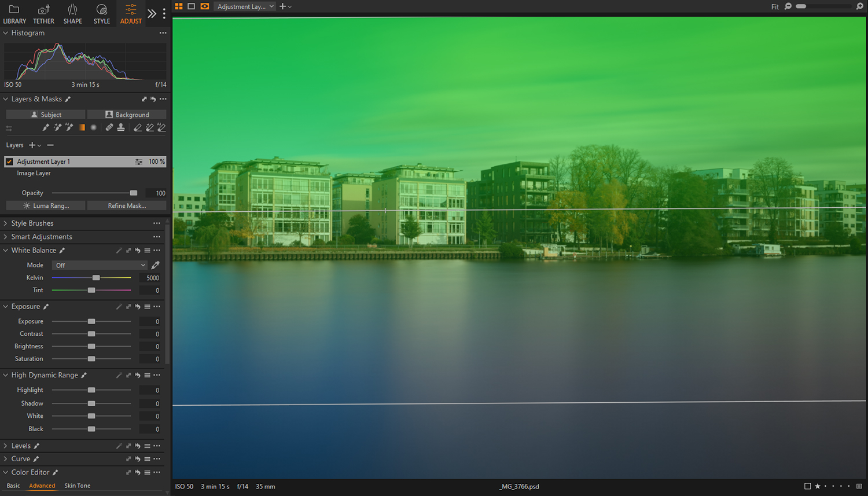This screenshot has width=868, height=496.
Task: Click the Tint slider handle
Action: pyautogui.click(x=91, y=291)
